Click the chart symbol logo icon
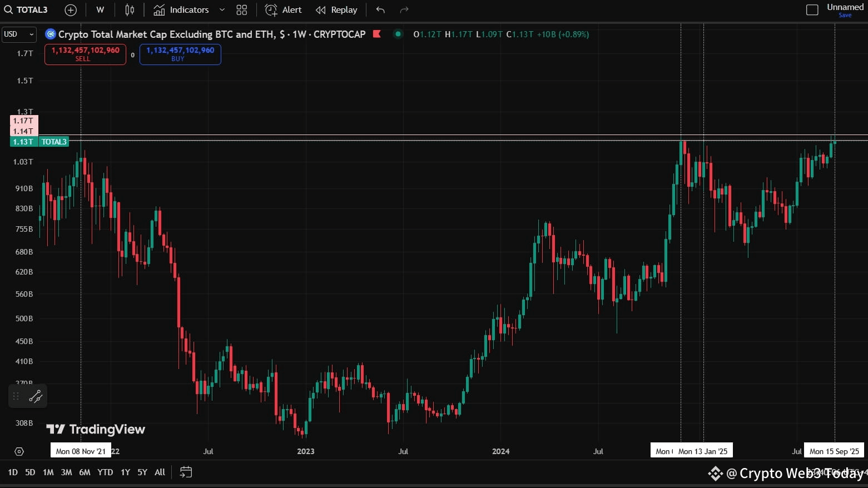This screenshot has width=868, height=488. tap(51, 34)
